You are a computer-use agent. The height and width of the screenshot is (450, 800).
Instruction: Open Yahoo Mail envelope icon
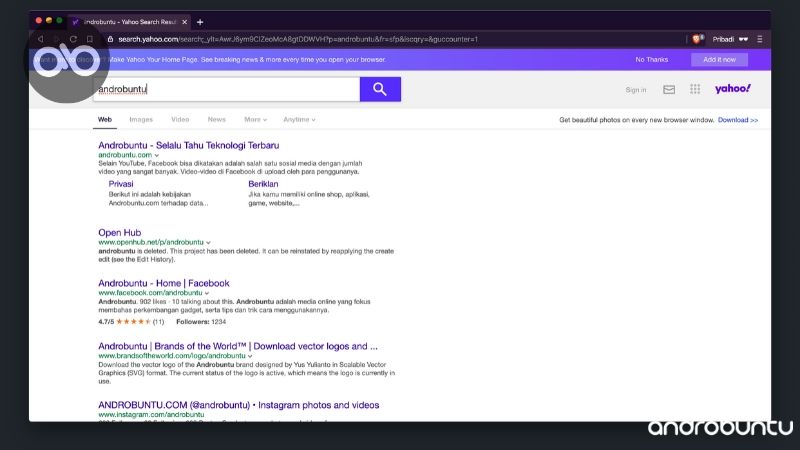coord(669,90)
